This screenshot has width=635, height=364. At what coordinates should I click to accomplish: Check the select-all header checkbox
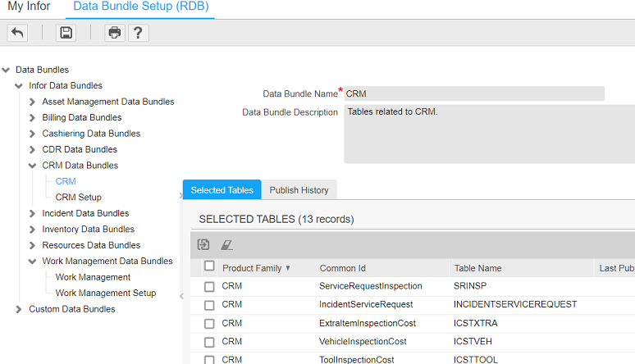tap(209, 266)
